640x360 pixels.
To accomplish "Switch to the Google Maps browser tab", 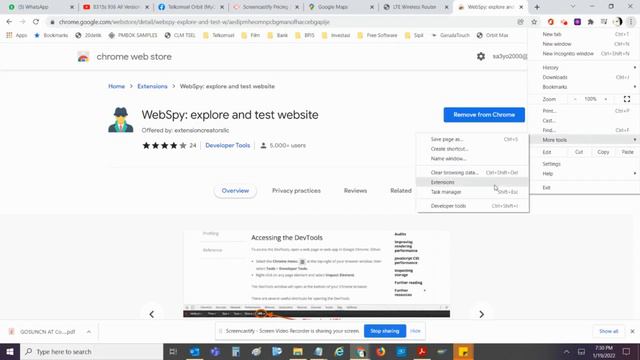I will [x=341, y=7].
